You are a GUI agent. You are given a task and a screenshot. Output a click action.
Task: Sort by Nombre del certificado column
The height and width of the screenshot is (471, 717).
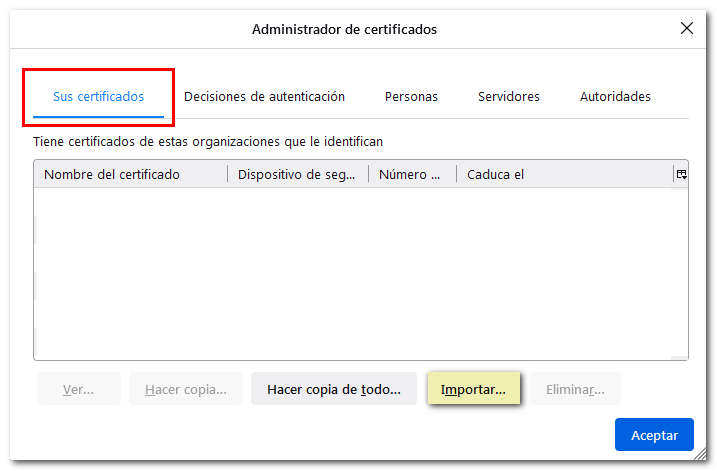pos(130,175)
